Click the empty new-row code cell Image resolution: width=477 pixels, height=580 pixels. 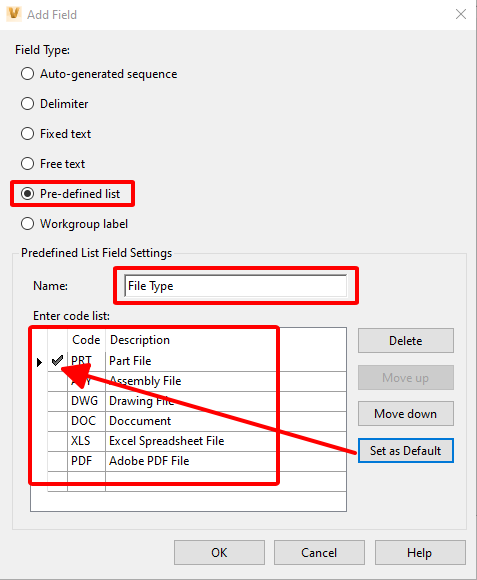[87, 481]
